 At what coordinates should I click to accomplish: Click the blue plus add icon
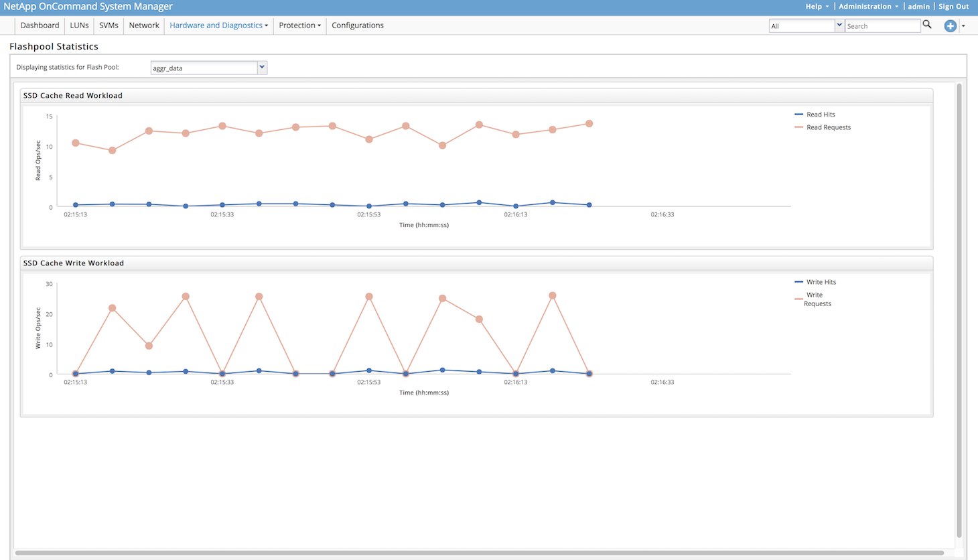[x=950, y=26]
